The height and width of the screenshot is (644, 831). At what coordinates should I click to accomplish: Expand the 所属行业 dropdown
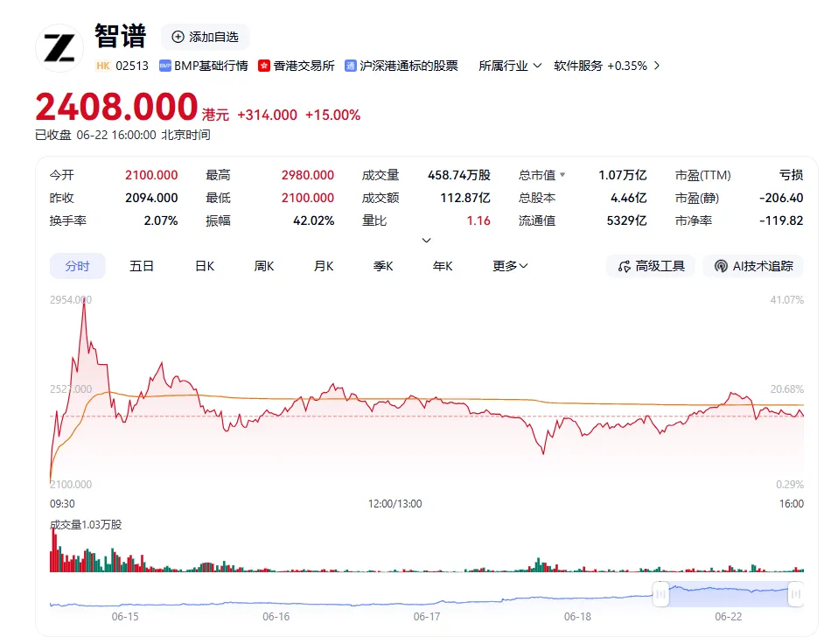(x=510, y=66)
